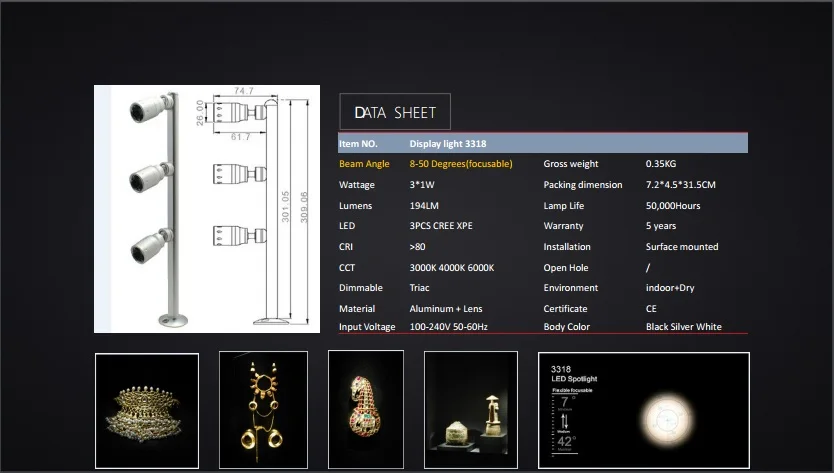The height and width of the screenshot is (473, 834).
Task: Click the 'Environment' label
Action: point(570,287)
